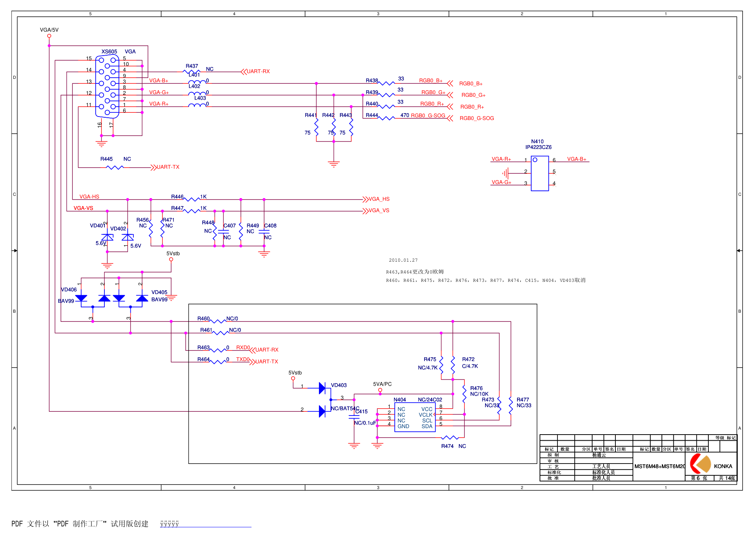Click capacitor label C407

[x=229, y=225]
